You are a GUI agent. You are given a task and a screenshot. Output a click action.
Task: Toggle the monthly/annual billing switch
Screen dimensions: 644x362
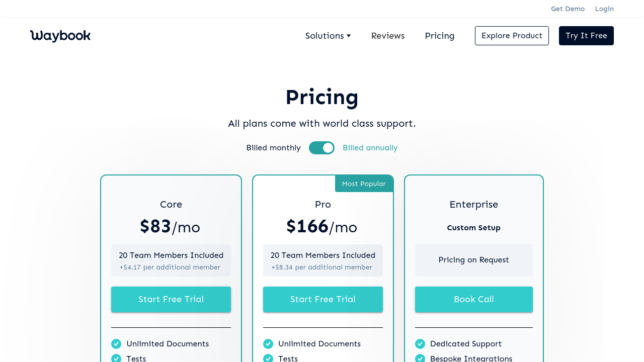point(321,148)
